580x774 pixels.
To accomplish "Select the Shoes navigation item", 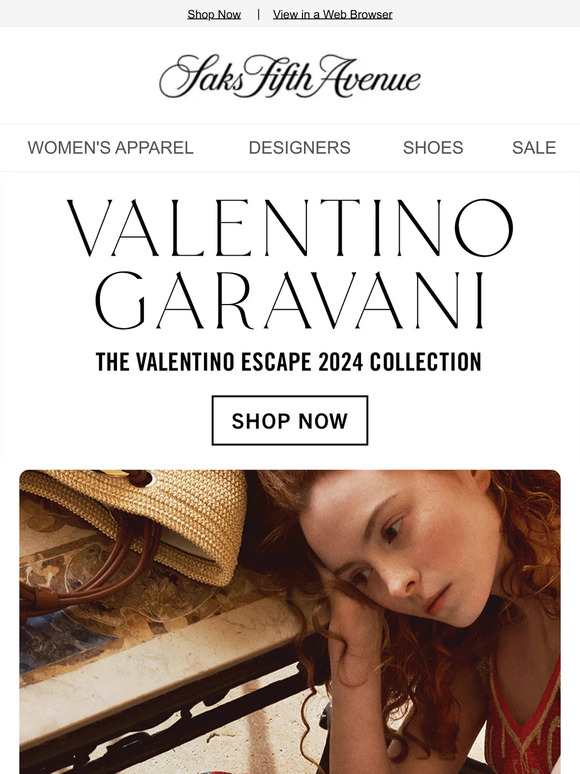I will pyautogui.click(x=433, y=148).
